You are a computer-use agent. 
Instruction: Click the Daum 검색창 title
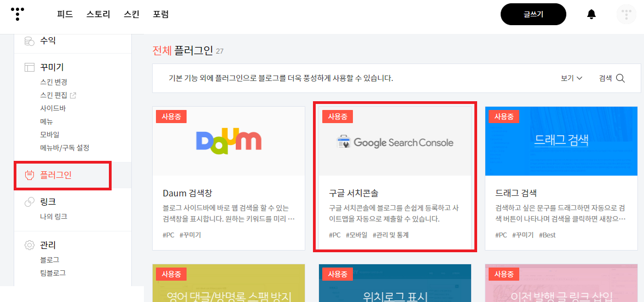tap(187, 193)
